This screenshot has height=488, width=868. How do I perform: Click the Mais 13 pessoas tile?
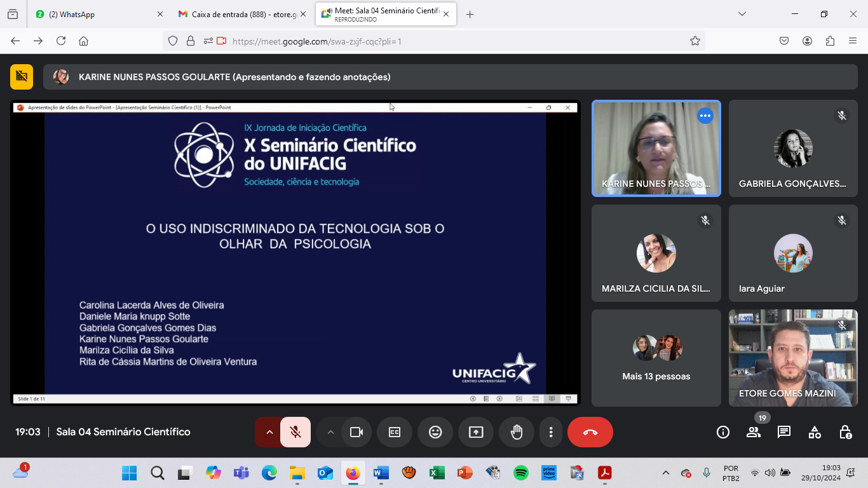tap(656, 358)
